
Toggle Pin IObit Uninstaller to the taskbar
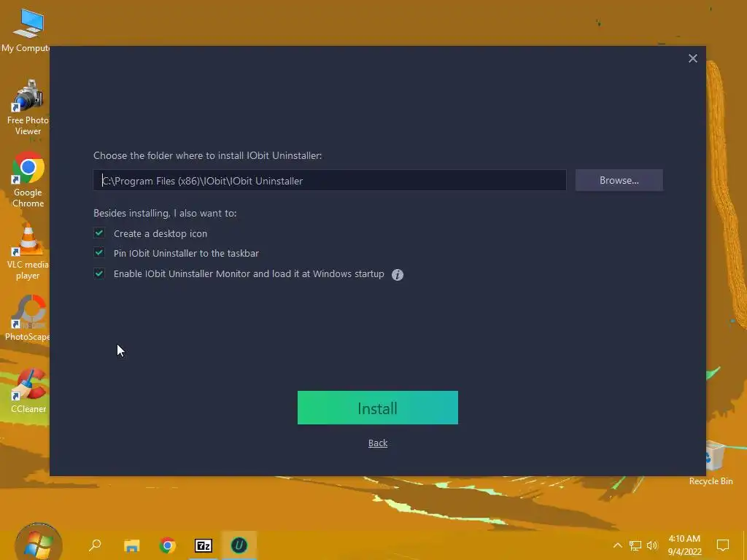[x=99, y=252]
